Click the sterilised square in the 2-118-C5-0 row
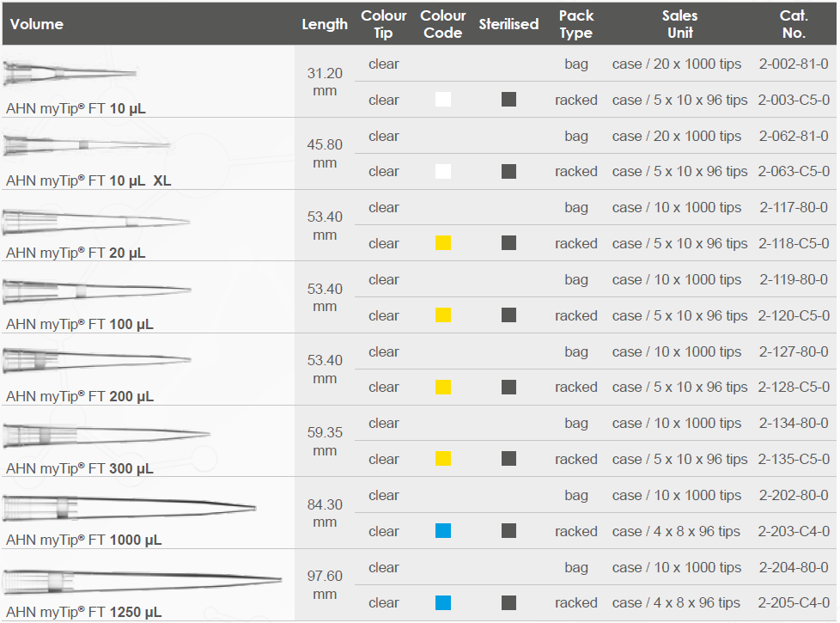The image size is (840, 623). tap(509, 243)
